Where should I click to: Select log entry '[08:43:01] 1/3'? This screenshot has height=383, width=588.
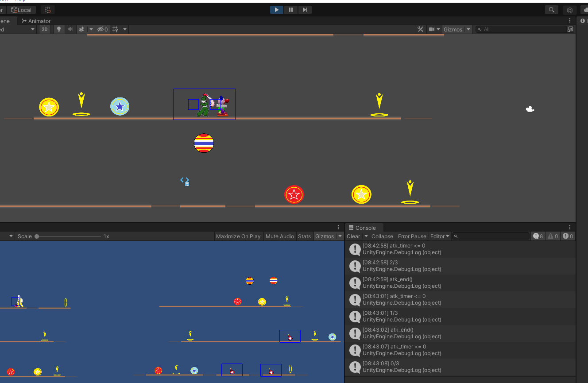(460, 317)
